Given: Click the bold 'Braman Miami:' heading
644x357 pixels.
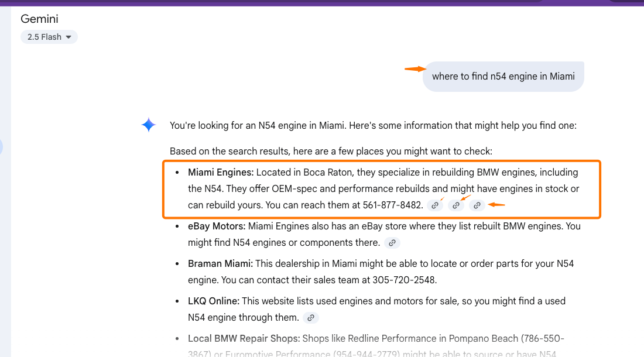Looking at the screenshot, I should pos(221,263).
